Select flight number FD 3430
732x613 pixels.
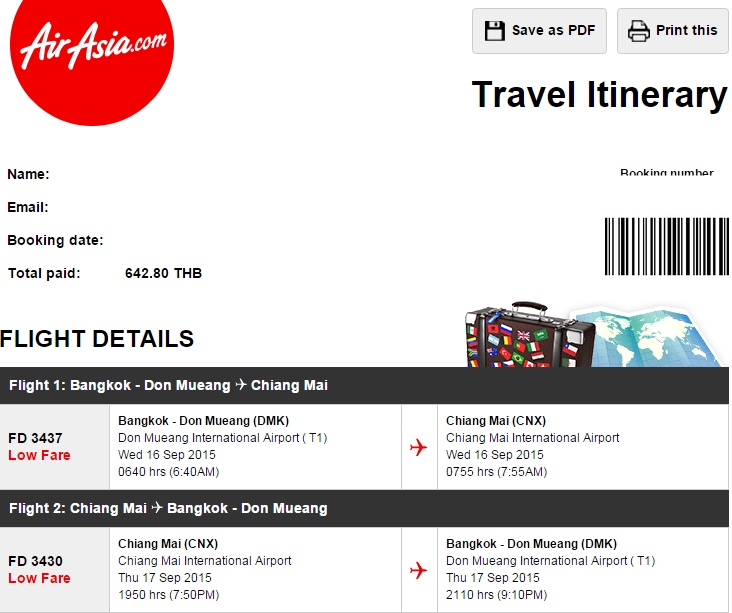click(x=35, y=561)
